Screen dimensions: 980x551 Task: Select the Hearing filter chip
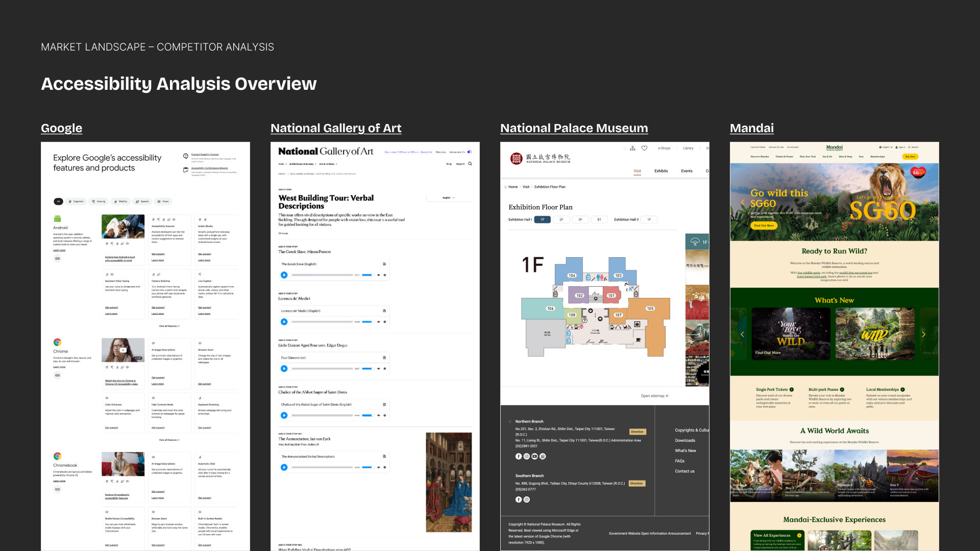(x=99, y=202)
